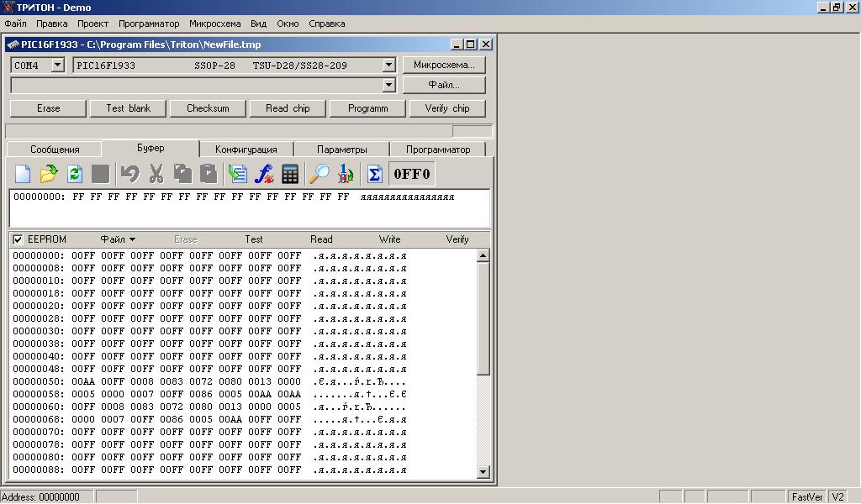Click the reload file icon

point(75,174)
